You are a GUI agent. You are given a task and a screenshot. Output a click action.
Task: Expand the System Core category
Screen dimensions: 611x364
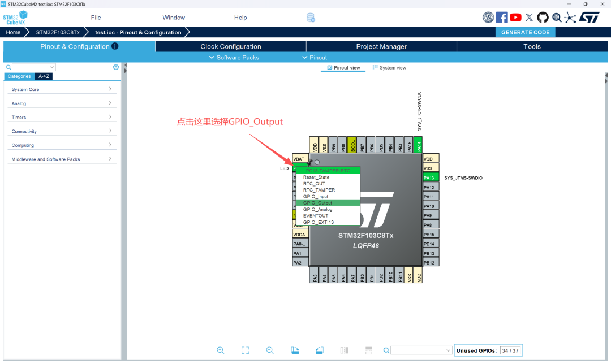(62, 89)
